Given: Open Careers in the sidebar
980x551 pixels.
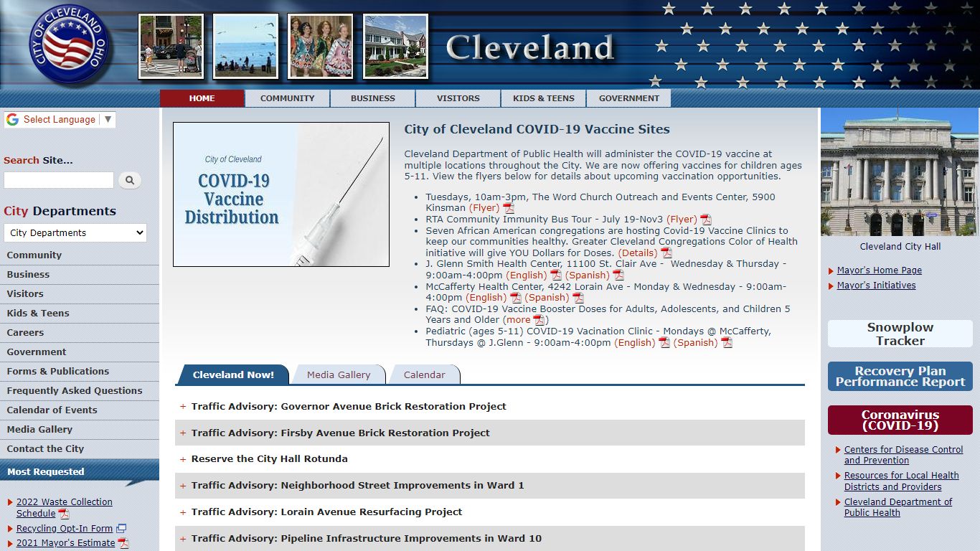Looking at the screenshot, I should pos(80,333).
